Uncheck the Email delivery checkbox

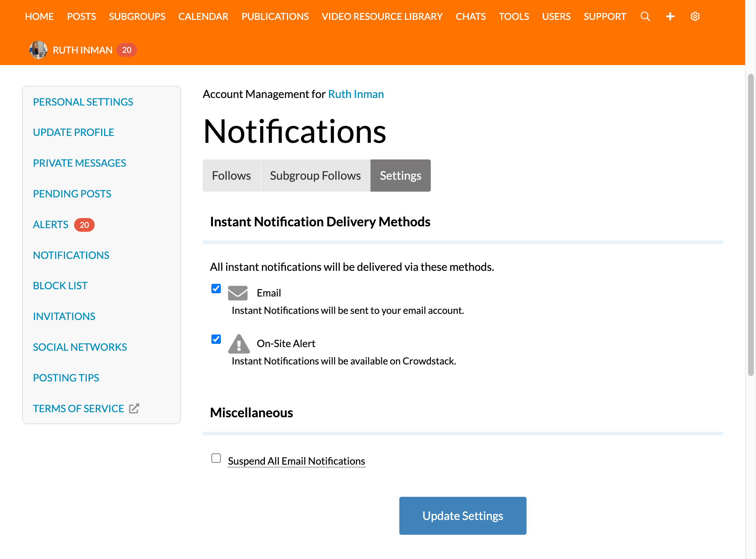tap(216, 289)
